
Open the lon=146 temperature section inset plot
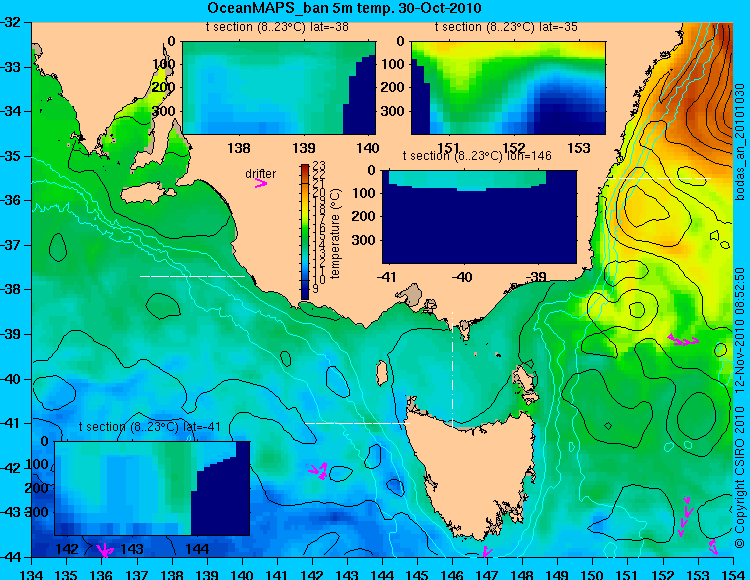coord(479,217)
